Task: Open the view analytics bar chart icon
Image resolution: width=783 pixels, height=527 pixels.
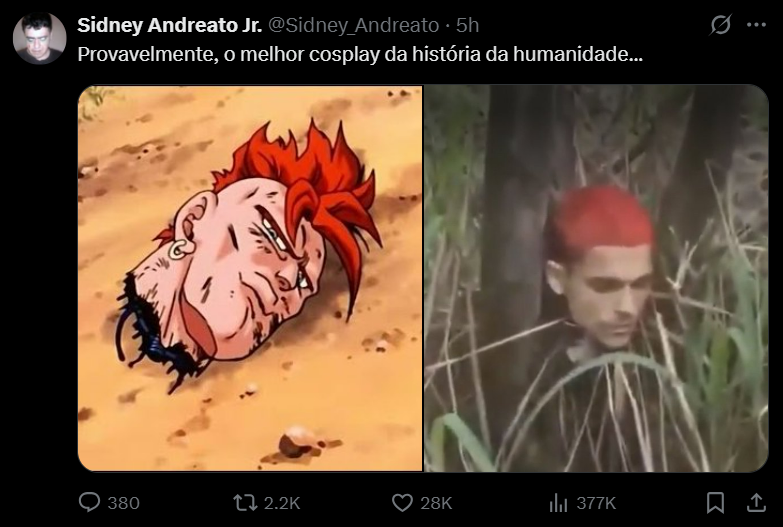Action: click(558, 503)
